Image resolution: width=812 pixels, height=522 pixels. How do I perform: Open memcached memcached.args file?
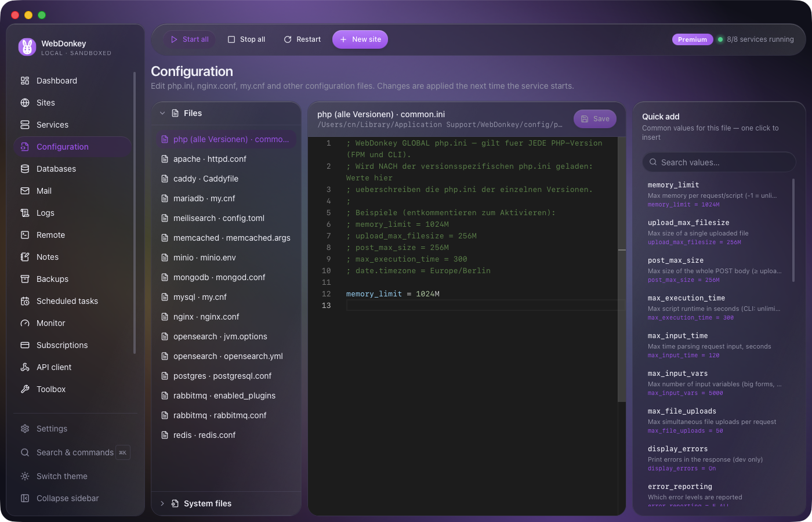(x=226, y=238)
